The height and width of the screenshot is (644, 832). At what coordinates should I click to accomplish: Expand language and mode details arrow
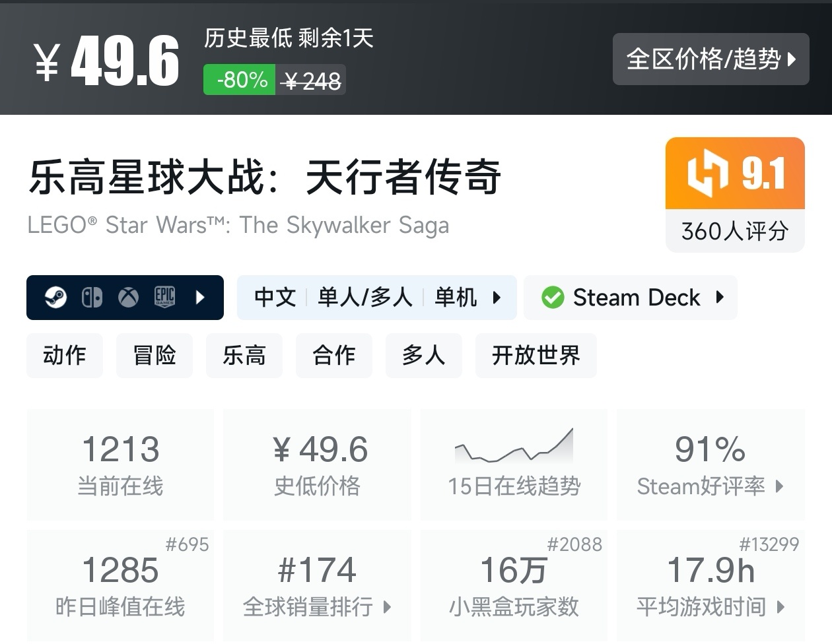497,298
